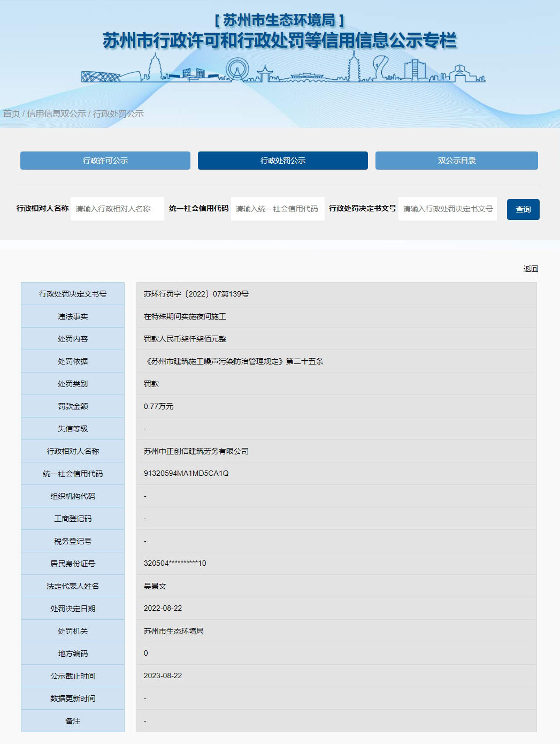The width and height of the screenshot is (560, 744).
Task: Click the 行政相对人名称 table row label
Action: click(x=73, y=451)
